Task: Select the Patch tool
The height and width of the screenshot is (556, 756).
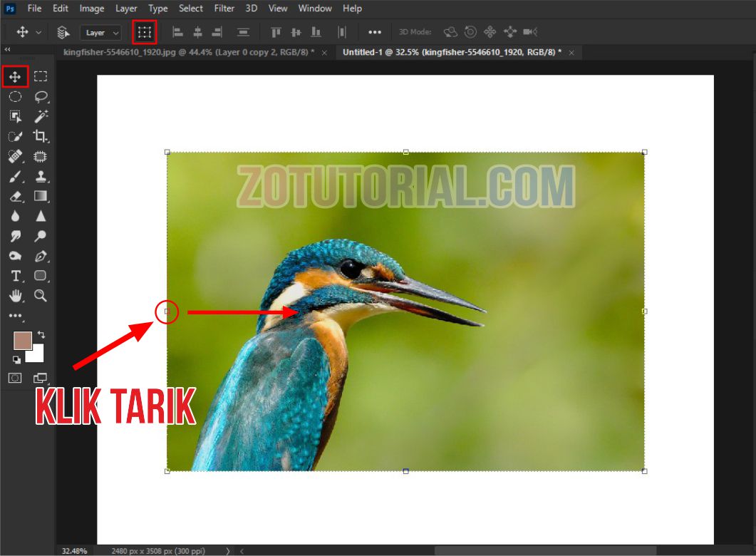Action: [41, 156]
